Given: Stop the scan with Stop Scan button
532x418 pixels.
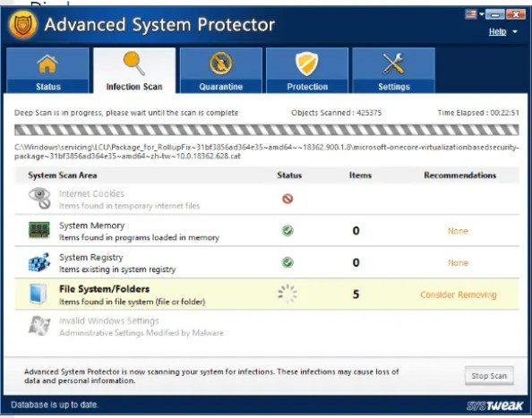Looking at the screenshot, I should pos(489,376).
